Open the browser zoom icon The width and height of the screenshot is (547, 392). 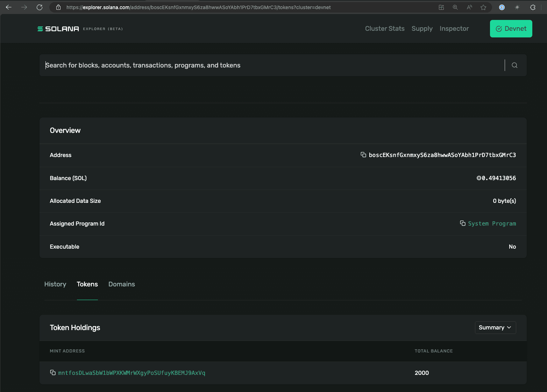pos(455,7)
